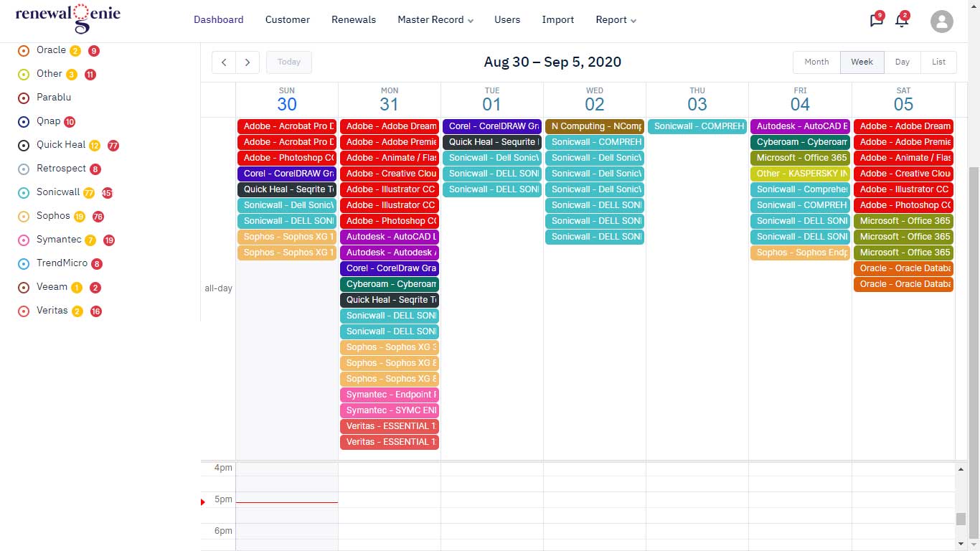Open Friday's Sophos Endpoint event
The width and height of the screenshot is (980, 551).
(x=800, y=253)
